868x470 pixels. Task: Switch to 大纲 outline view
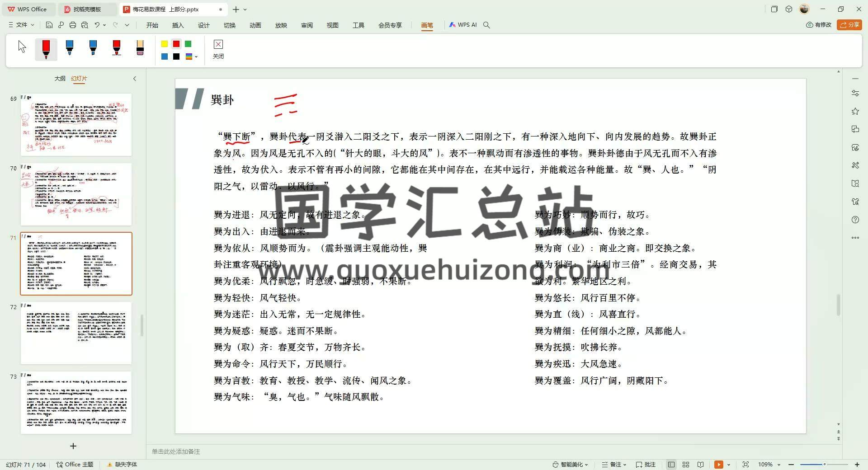(60, 79)
